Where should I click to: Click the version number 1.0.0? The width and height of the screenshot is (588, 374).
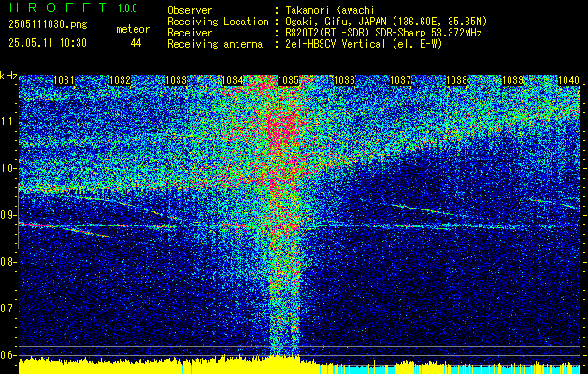point(127,8)
